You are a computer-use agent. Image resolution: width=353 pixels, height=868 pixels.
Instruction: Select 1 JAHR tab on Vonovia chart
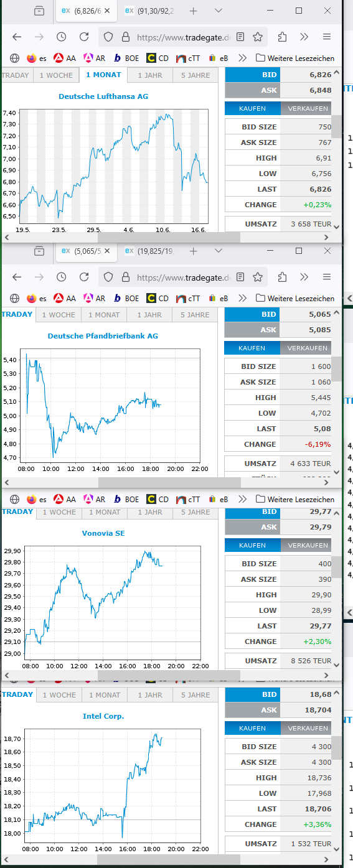(149, 512)
